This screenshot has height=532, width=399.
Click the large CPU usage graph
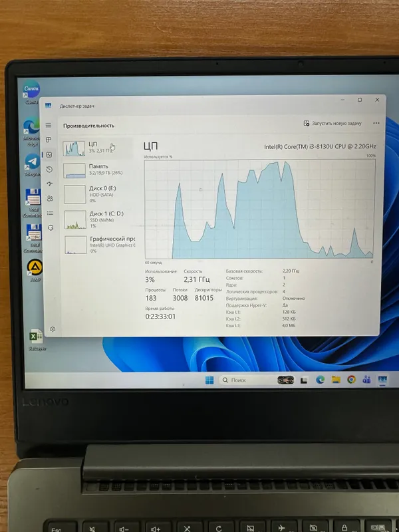(x=259, y=209)
